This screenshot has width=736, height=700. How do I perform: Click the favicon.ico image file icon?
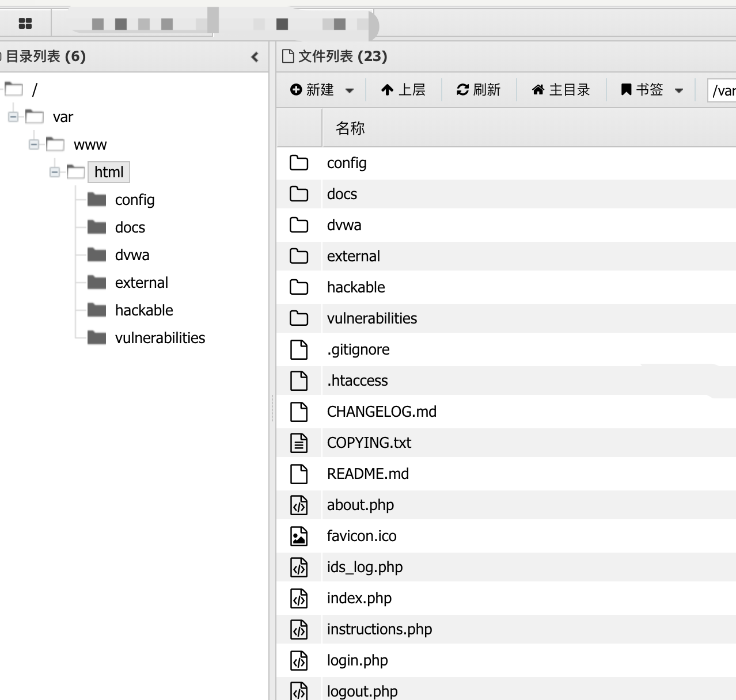click(x=298, y=536)
